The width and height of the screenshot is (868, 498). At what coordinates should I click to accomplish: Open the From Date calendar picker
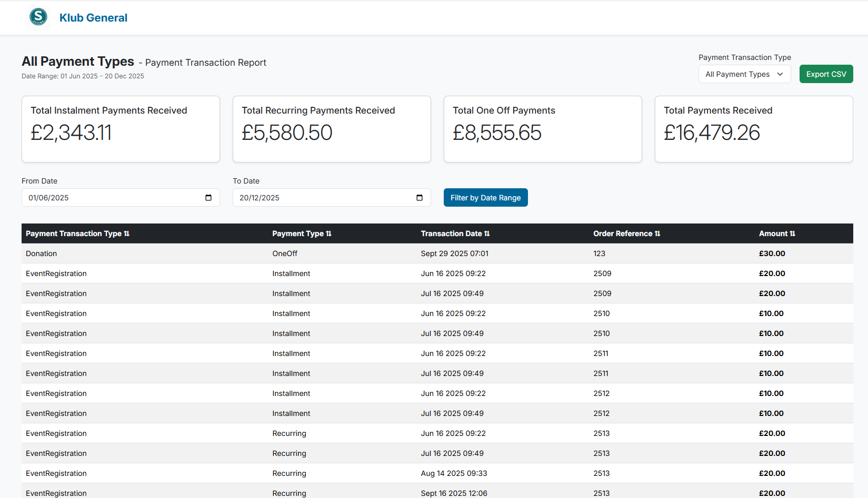click(x=208, y=197)
